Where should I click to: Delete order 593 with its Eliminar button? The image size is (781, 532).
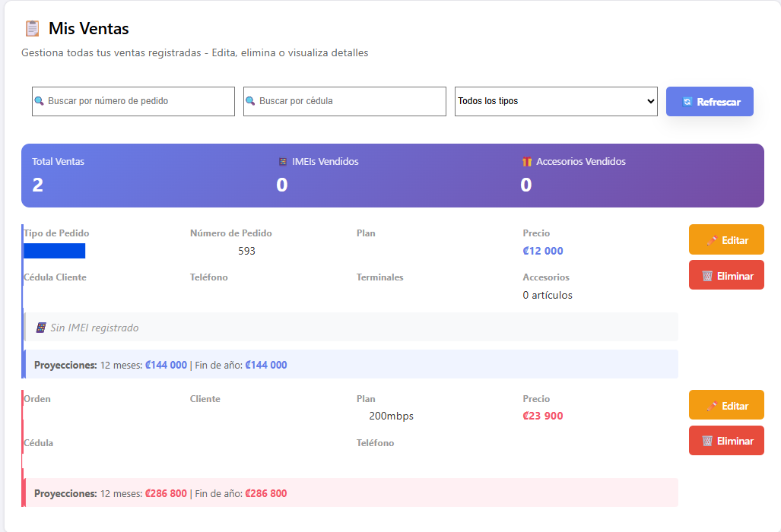[726, 275]
